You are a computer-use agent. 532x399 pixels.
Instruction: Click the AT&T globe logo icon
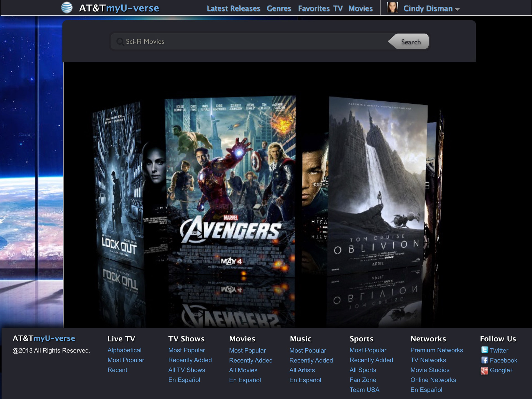point(67,8)
